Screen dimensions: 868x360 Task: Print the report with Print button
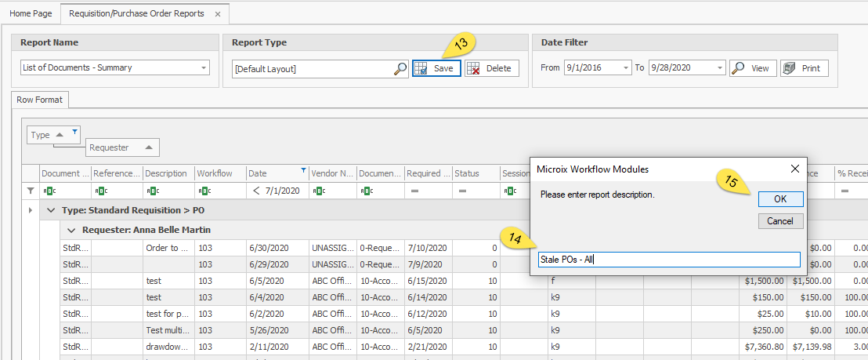pyautogui.click(x=804, y=68)
